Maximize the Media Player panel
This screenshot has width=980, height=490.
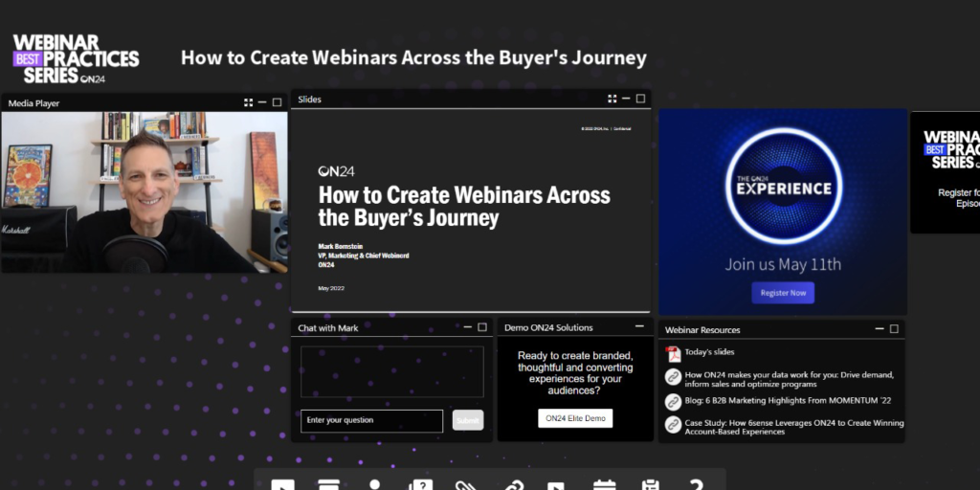click(x=277, y=102)
